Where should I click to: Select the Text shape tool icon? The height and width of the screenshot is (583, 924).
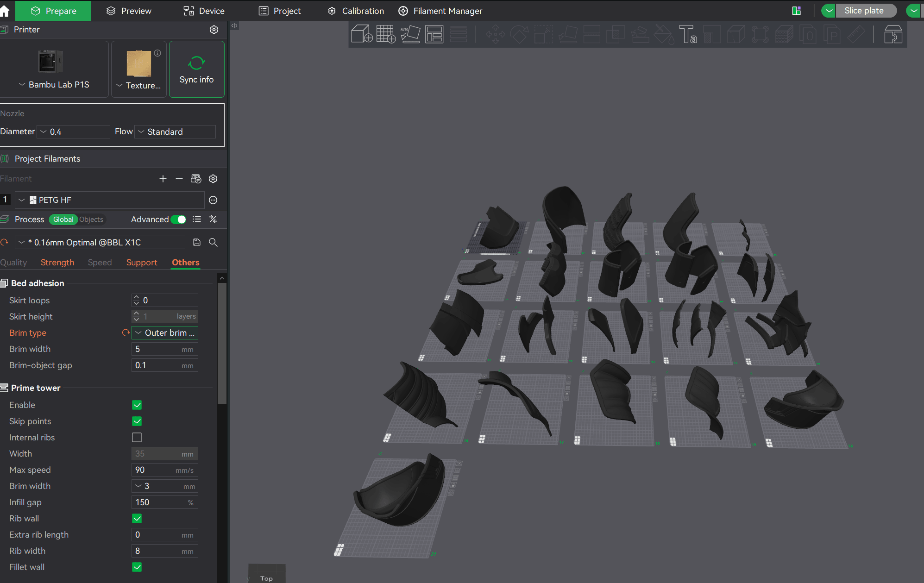click(x=688, y=34)
